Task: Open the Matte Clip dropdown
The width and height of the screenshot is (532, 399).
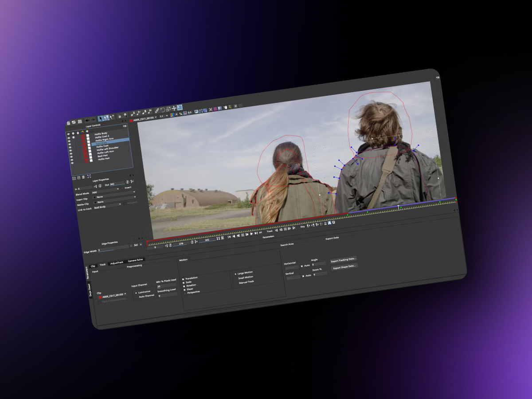Action: tap(106, 203)
